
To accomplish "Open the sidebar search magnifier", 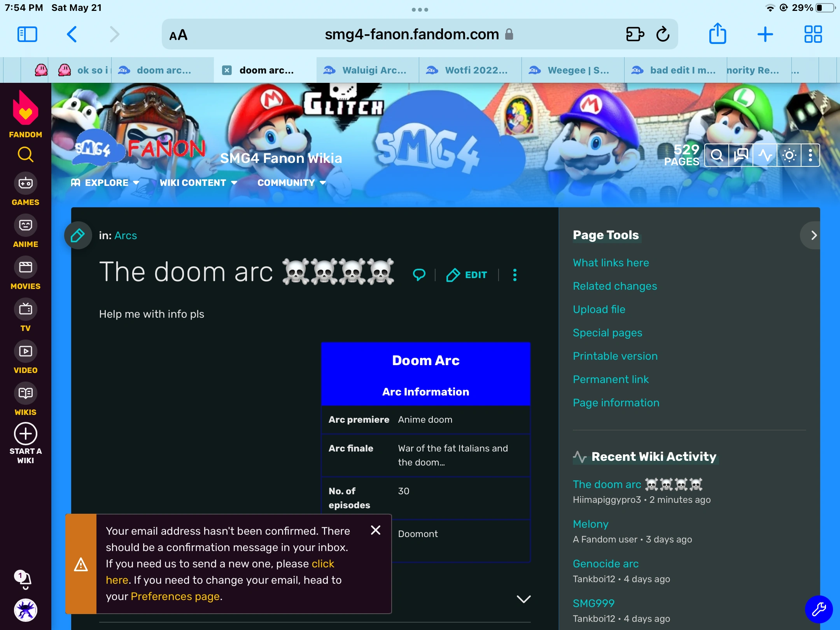I will (25, 154).
